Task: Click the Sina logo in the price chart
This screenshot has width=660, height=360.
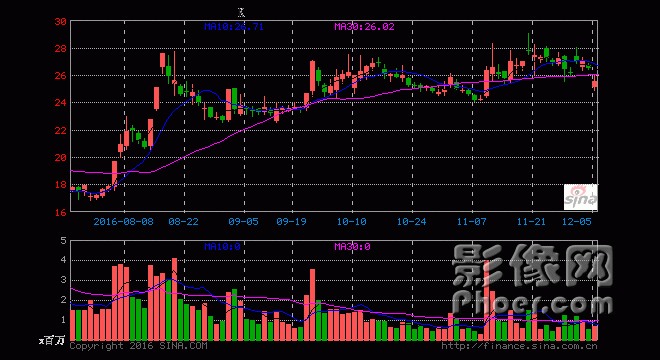Action: tap(580, 197)
